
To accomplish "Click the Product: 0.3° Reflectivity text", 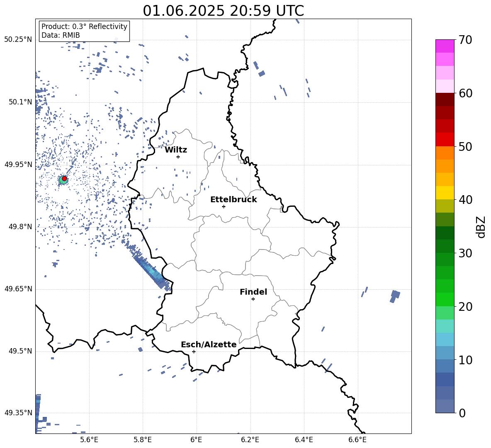I will pos(84,27).
